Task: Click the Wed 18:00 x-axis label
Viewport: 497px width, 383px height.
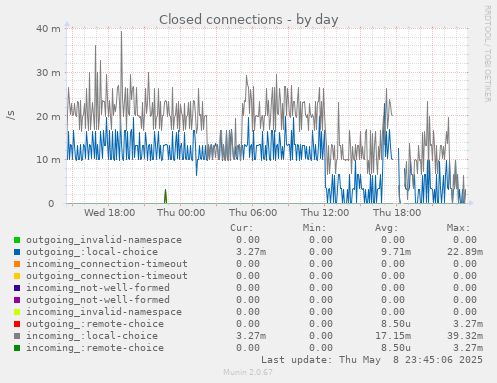Action: pyautogui.click(x=109, y=213)
